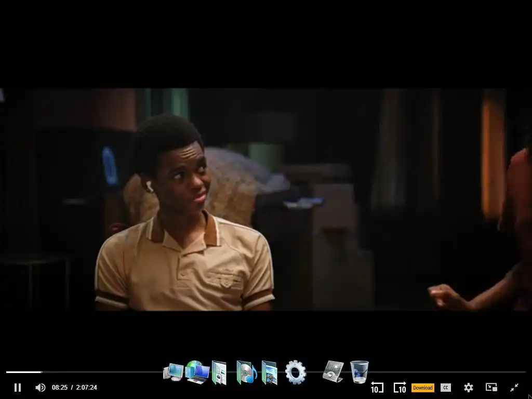The height and width of the screenshot is (399, 532).
Task: Open the Music folder in the dock
Action: coord(246,372)
